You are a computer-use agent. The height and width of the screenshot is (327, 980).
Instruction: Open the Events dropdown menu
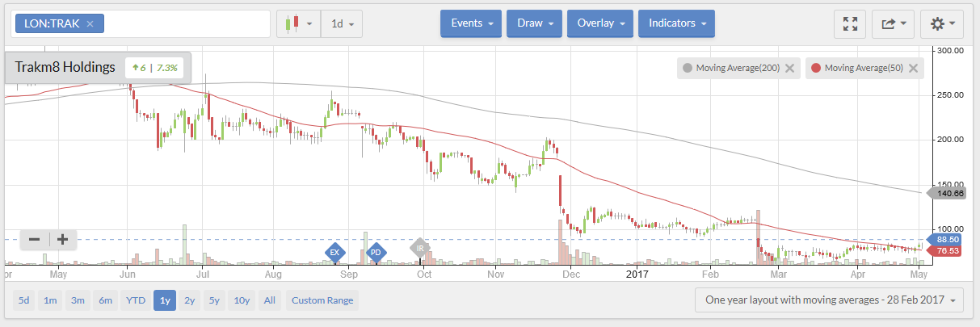pos(471,23)
